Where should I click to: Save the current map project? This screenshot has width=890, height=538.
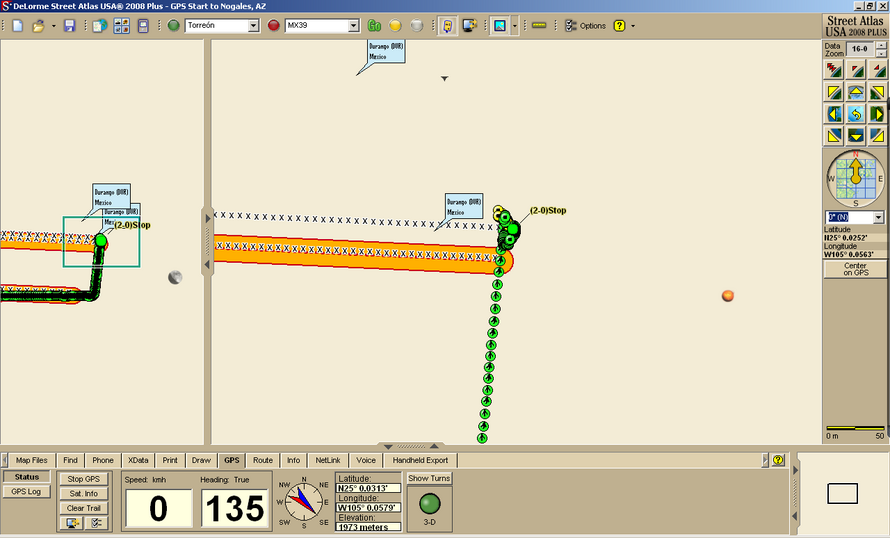[69, 26]
